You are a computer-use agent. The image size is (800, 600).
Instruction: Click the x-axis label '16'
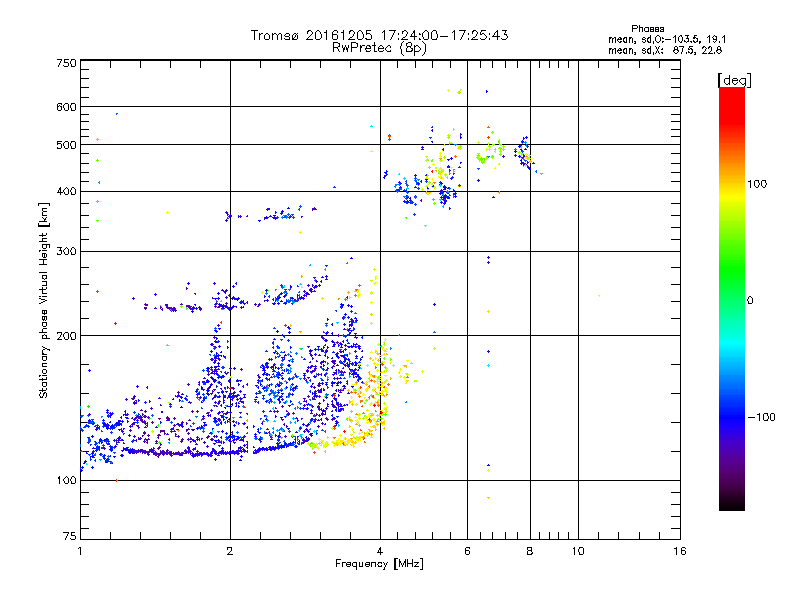pyautogui.click(x=680, y=551)
